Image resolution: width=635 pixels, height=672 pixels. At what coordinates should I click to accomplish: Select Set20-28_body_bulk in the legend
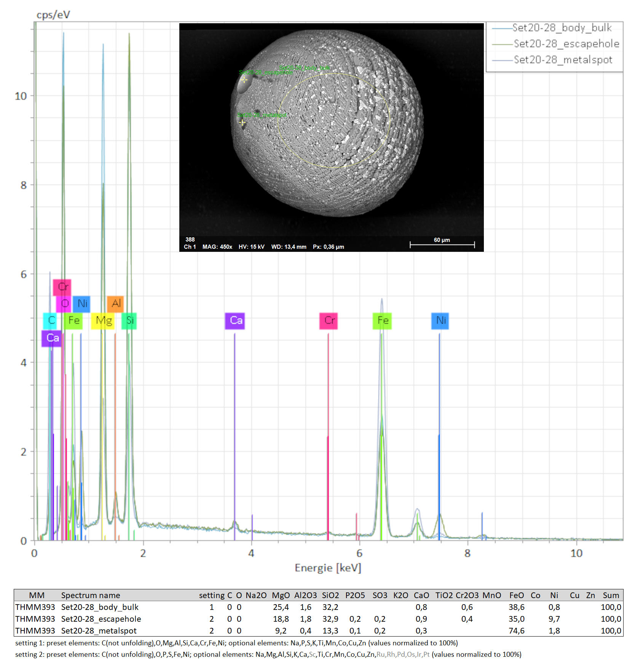tap(562, 28)
